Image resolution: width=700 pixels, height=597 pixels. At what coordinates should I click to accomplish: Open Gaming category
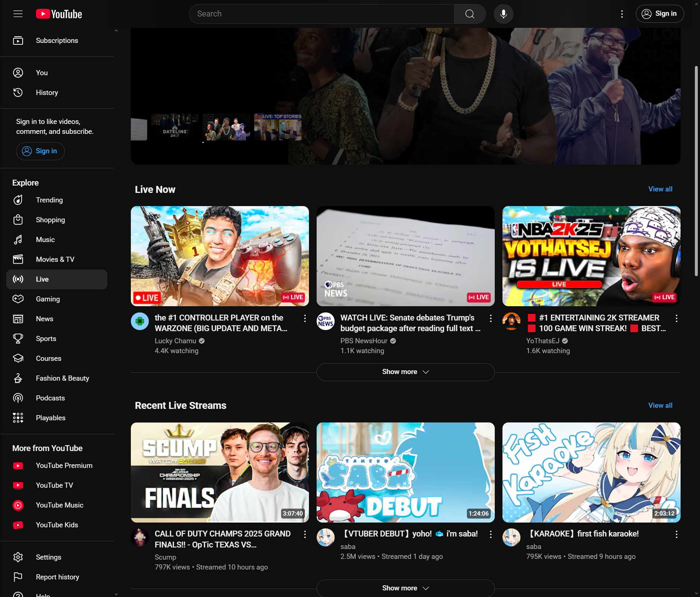57,299
